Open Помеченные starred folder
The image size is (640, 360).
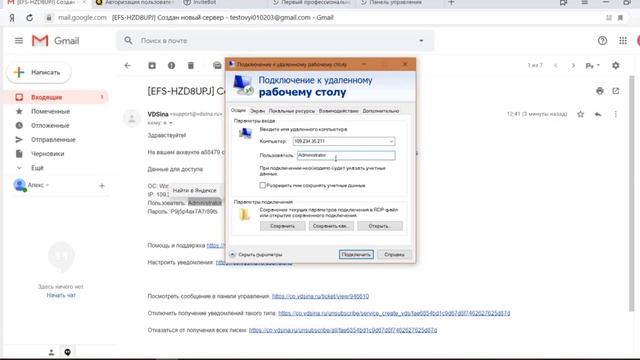pyautogui.click(x=50, y=111)
